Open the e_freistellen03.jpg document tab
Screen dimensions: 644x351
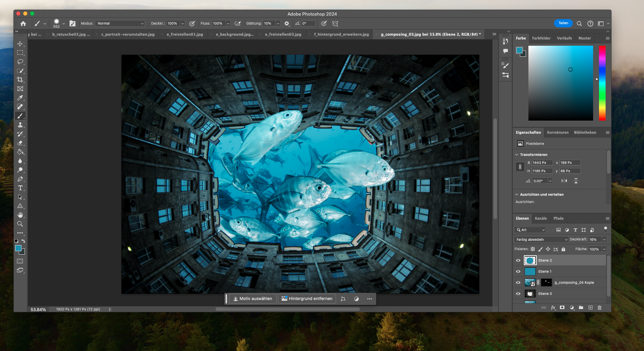[283, 34]
